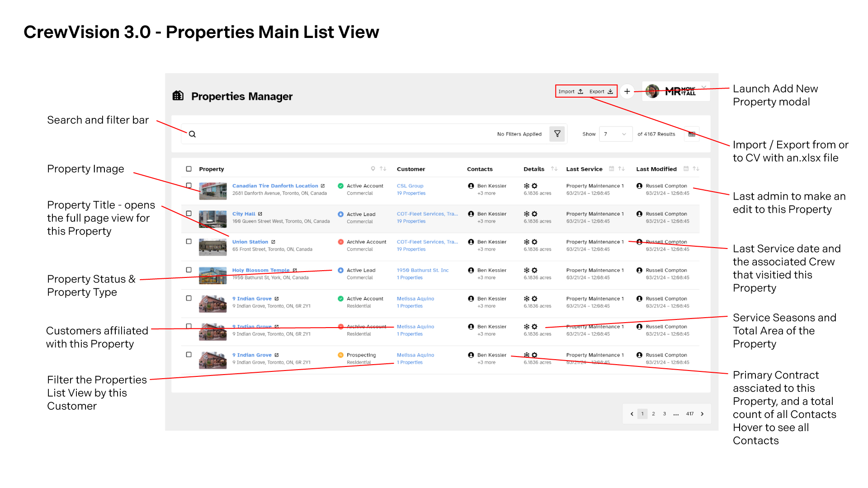This screenshot has width=868, height=488.
Task: Click snowflake season icon in Canadian Tire row
Action: (x=527, y=186)
